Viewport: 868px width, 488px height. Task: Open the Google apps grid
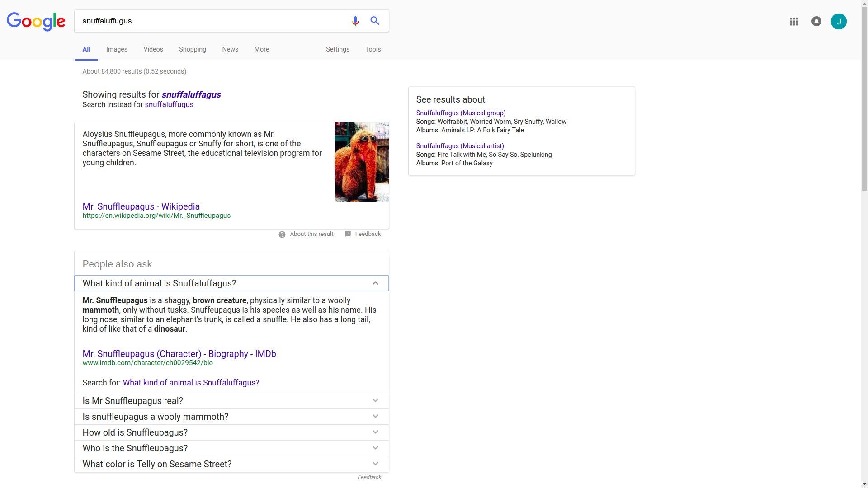(794, 21)
